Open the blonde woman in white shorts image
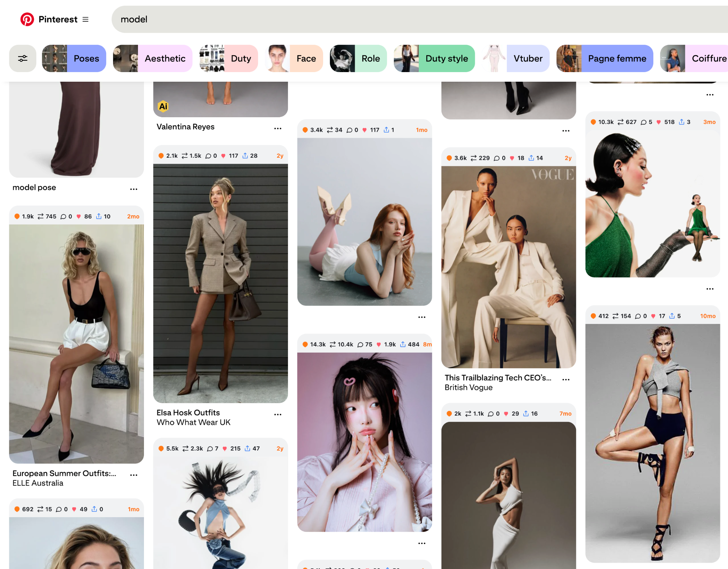728x569 pixels. (x=76, y=344)
